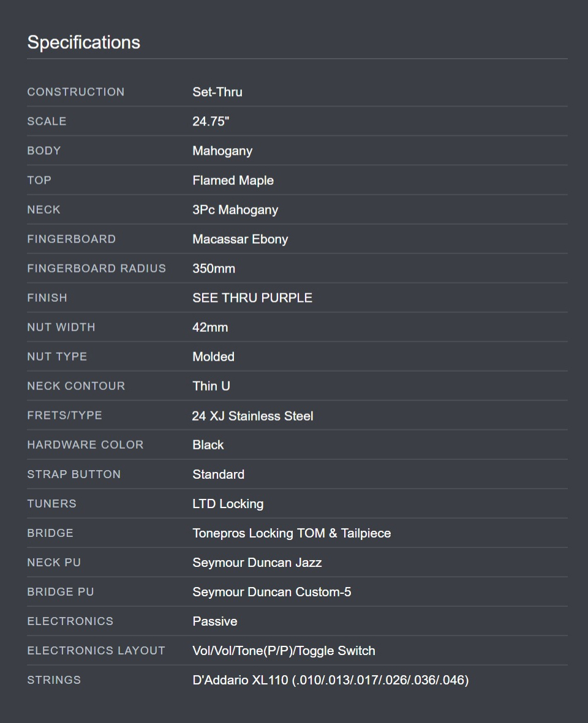
Task: Select the Seymour Duncan Jazz pickup text
Action: [257, 563]
